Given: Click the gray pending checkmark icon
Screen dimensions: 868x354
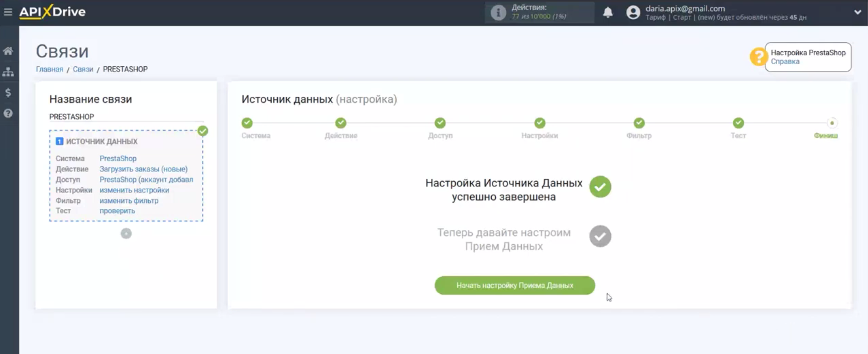Looking at the screenshot, I should (x=600, y=237).
